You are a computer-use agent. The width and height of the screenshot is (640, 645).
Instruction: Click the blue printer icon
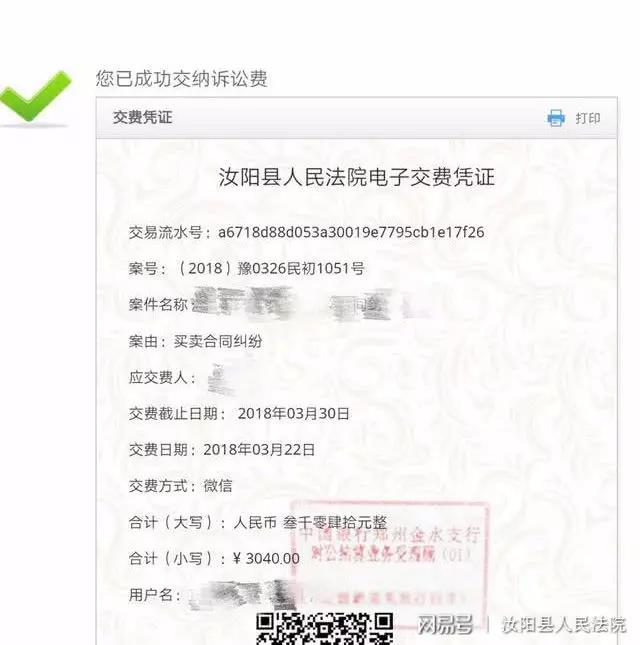click(x=556, y=118)
